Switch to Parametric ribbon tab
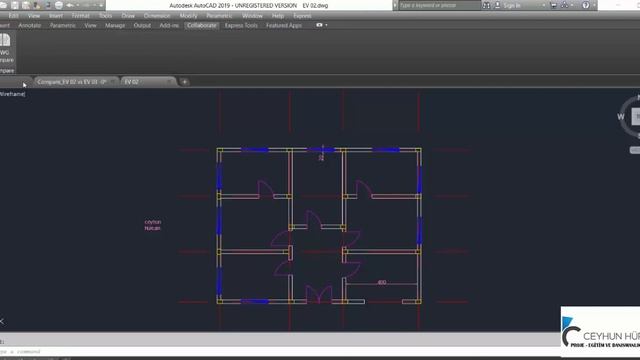The height and width of the screenshot is (360, 640). point(63,25)
